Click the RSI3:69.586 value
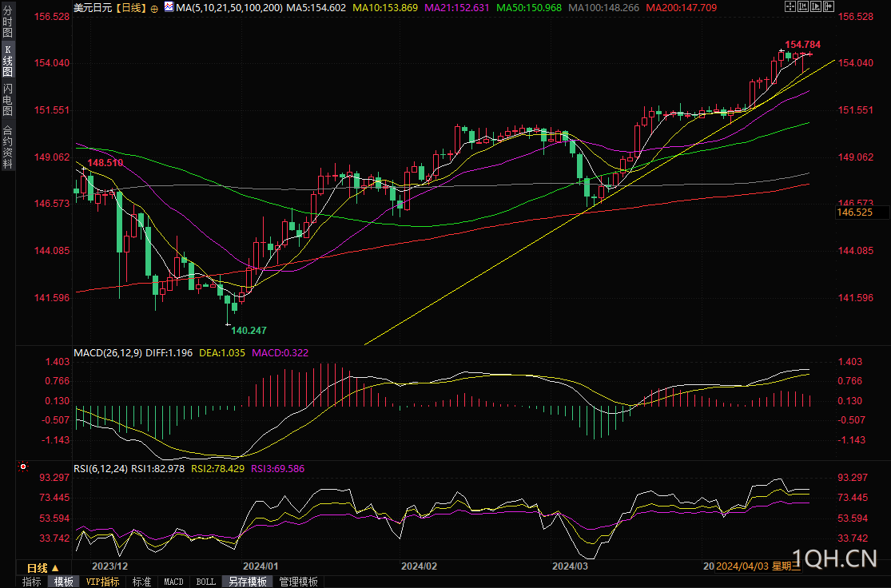 pos(278,469)
